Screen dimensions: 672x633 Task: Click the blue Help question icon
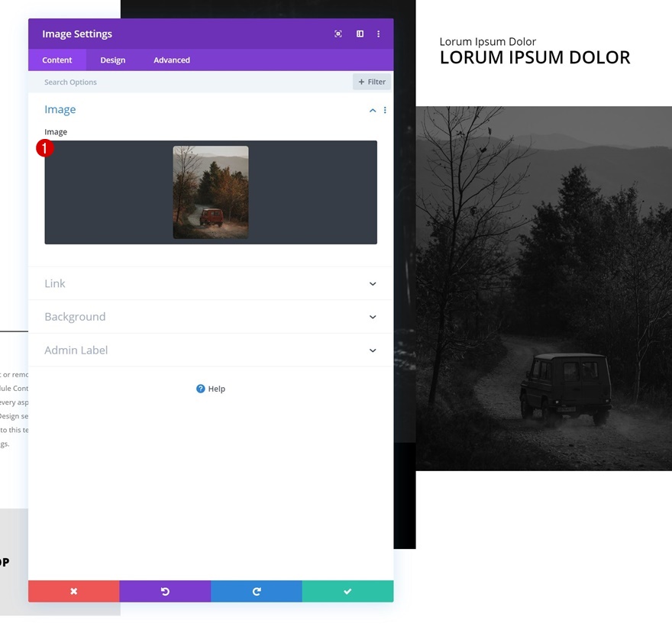pos(201,389)
